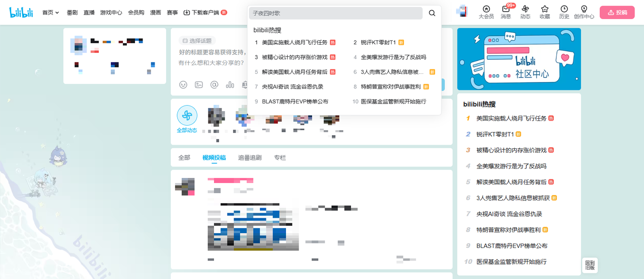Viewport: 644px width, 279px height.
Task: Click the @ mention icon
Action: point(214,85)
